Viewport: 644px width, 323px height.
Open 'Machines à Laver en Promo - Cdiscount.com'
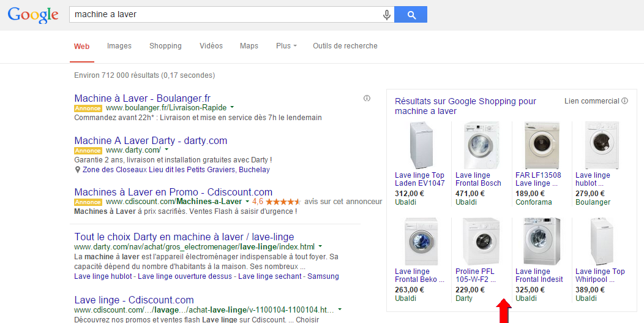[x=173, y=192]
